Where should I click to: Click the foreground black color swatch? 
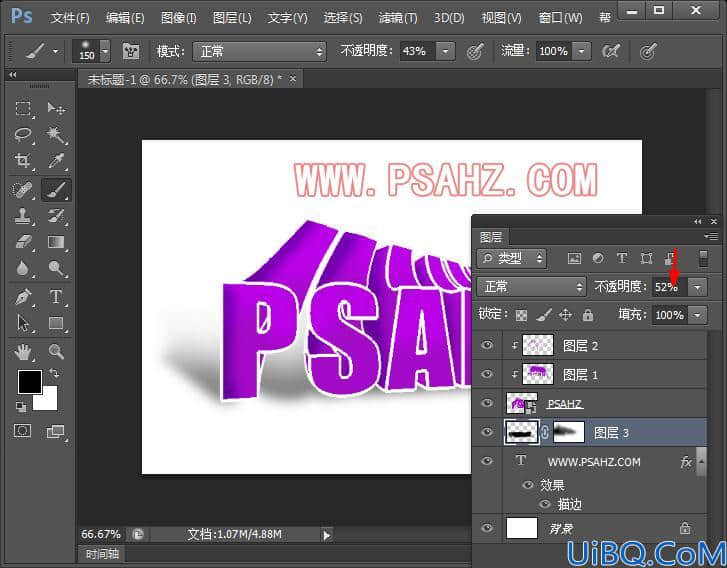(30, 381)
